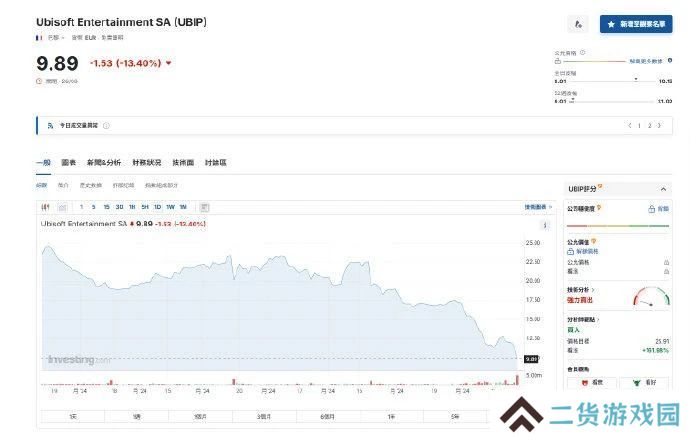
Task: Click the small button at chart top-right corner
Action: (545, 225)
